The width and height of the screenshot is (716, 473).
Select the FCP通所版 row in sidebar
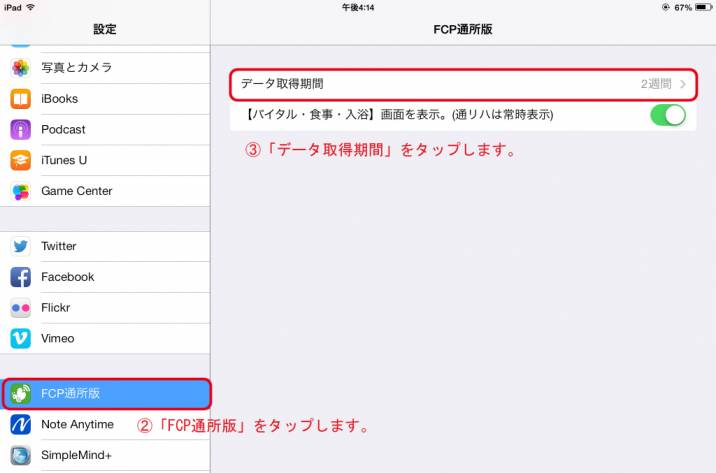[x=106, y=394]
